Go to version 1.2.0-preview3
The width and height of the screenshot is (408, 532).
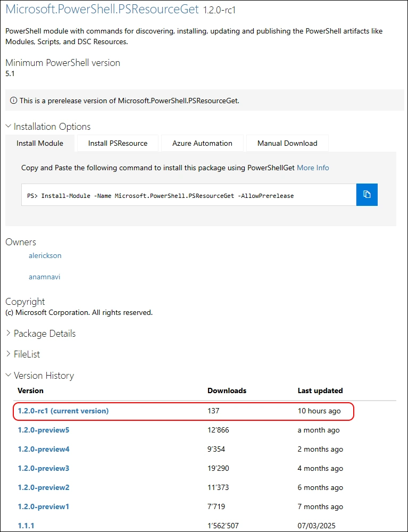pos(44,468)
